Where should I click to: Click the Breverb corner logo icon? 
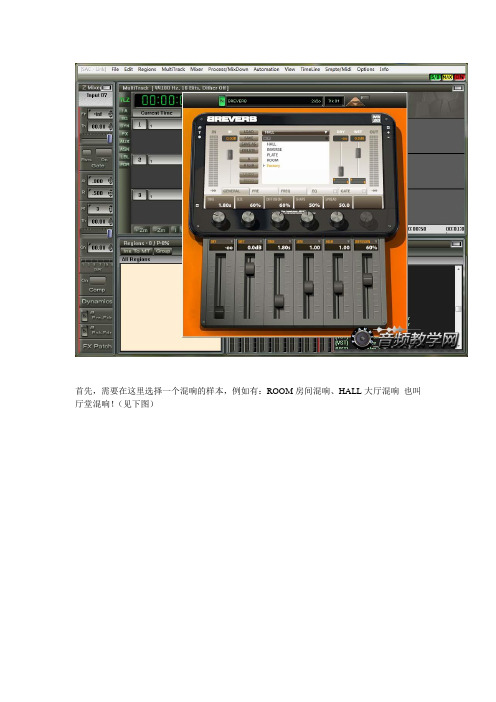pos(376,119)
